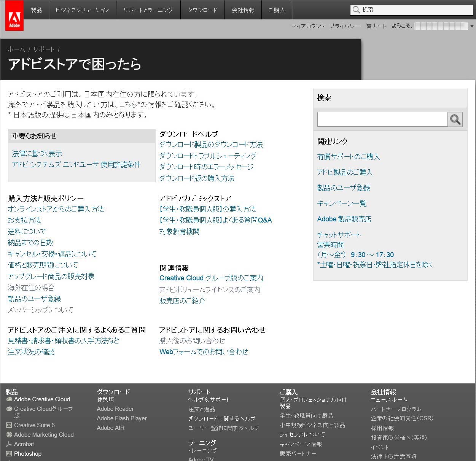Open the ご購入 menu in the top navigation
This screenshot has width=476, height=461.
click(x=277, y=10)
